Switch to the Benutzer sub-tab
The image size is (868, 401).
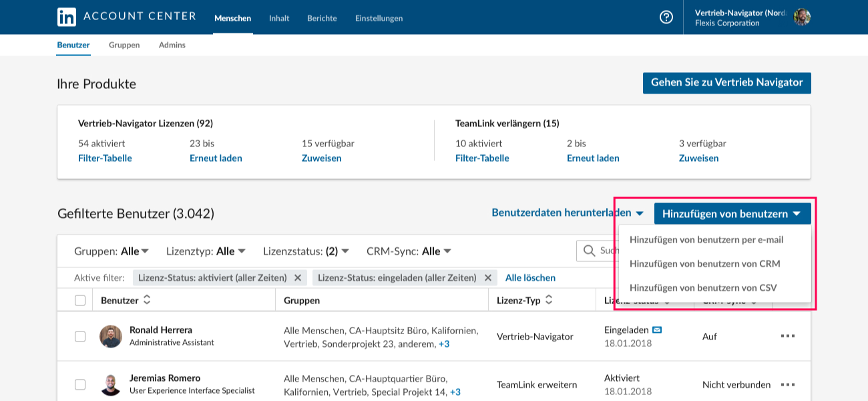coord(73,45)
